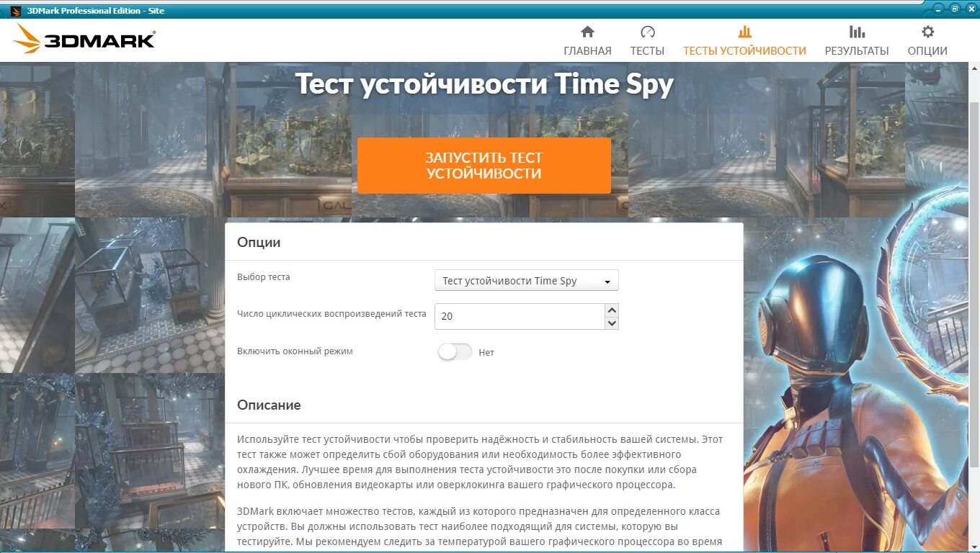Viewport: 980px width, 553px height.
Task: Focus the Число циклических воспроизведений field
Action: 520,316
